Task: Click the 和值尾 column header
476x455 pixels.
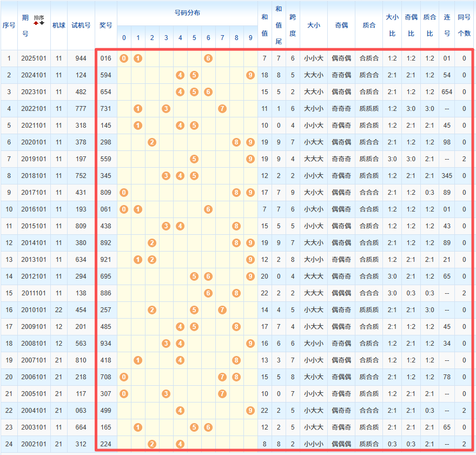Action: 279,25
